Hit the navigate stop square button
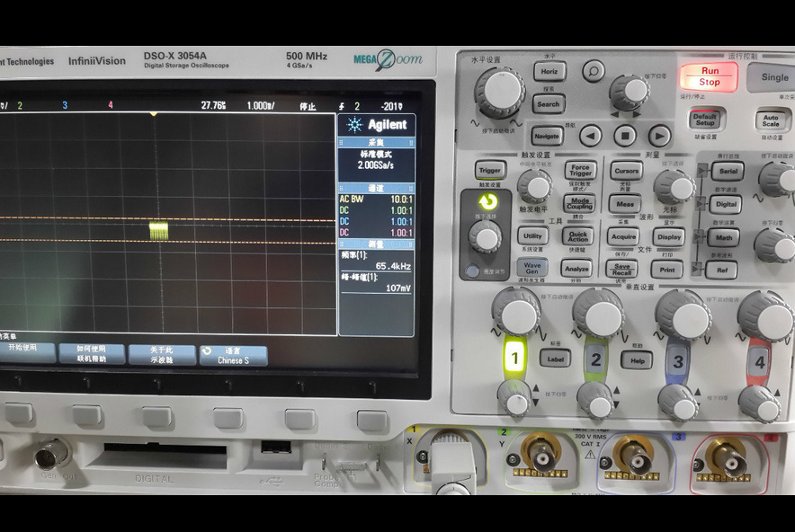Image resolution: width=795 pixels, height=532 pixels. point(625,136)
